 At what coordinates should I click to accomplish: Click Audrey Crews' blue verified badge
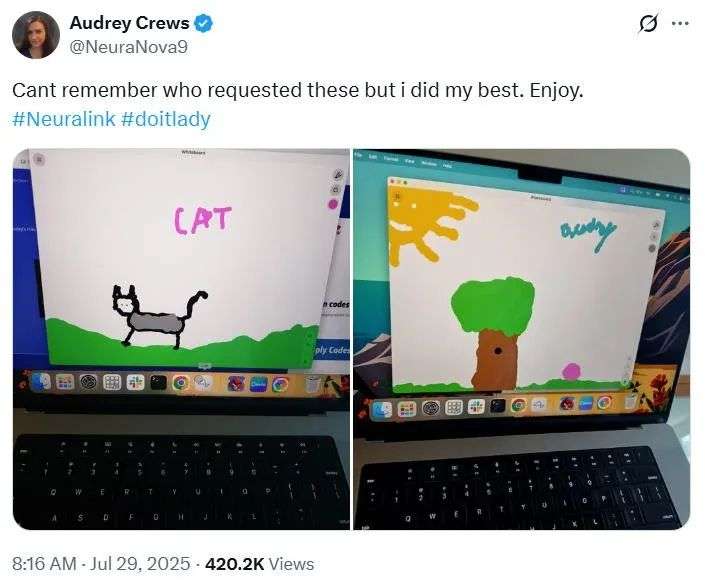pyautogui.click(x=203, y=23)
